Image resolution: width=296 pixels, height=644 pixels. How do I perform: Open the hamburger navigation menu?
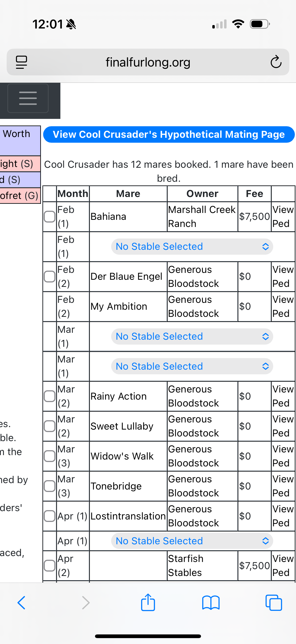click(28, 98)
